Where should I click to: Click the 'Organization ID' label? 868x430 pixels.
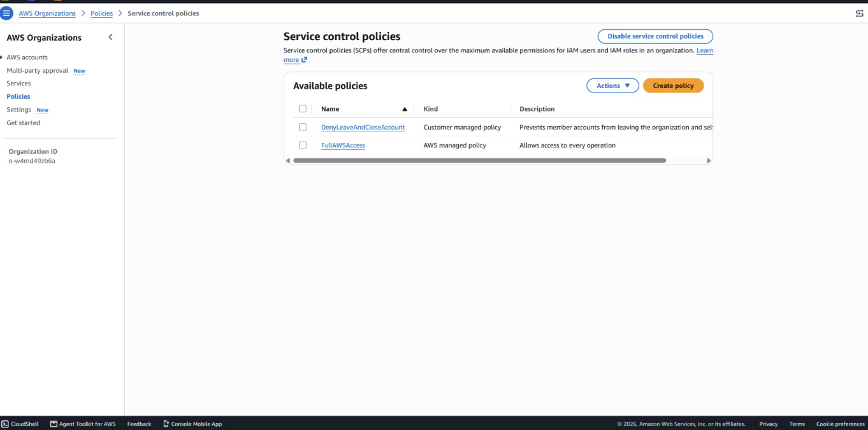pyautogui.click(x=33, y=152)
